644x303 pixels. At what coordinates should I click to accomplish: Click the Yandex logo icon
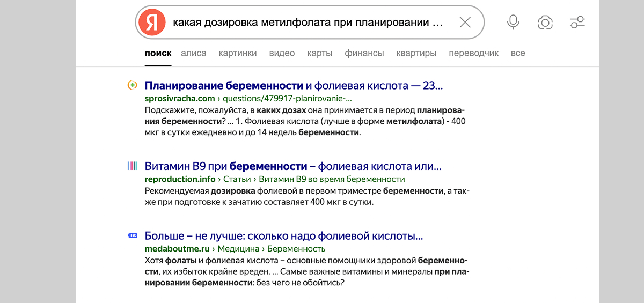coord(152,23)
